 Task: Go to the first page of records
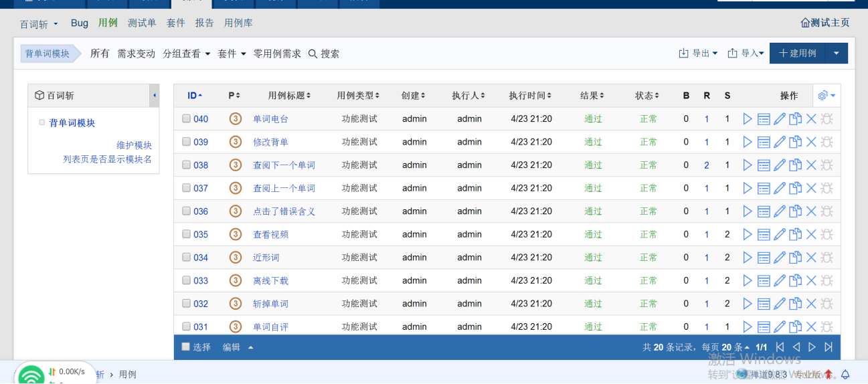pyautogui.click(x=780, y=347)
